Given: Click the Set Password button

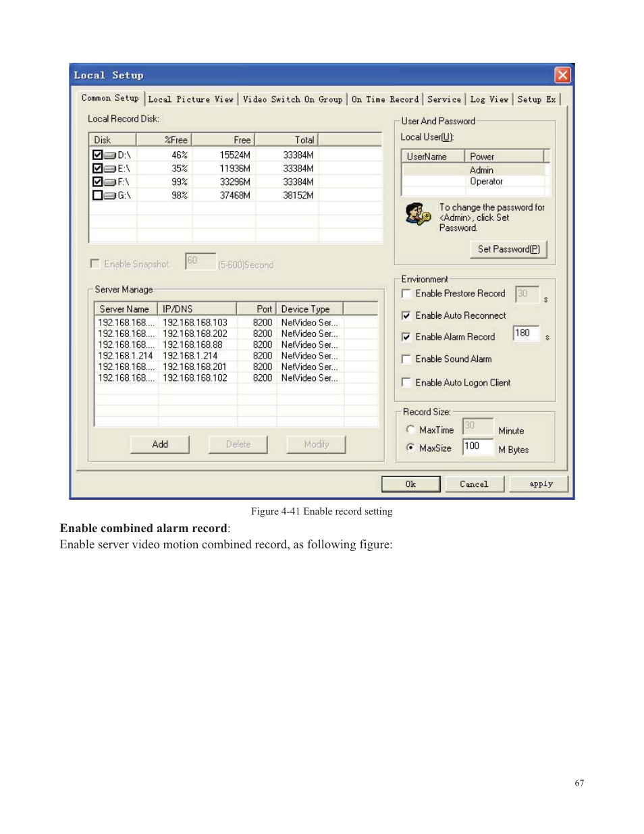Looking at the screenshot, I should (x=508, y=249).
